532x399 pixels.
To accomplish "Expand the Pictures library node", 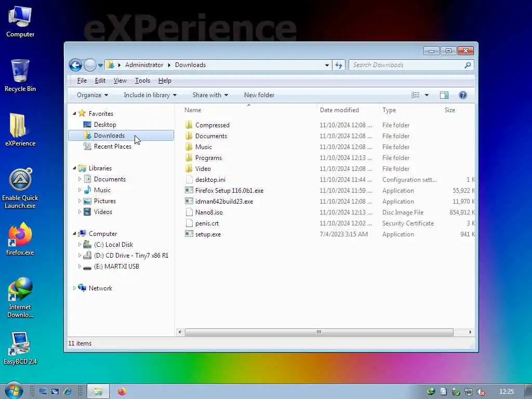I will pyautogui.click(x=79, y=201).
